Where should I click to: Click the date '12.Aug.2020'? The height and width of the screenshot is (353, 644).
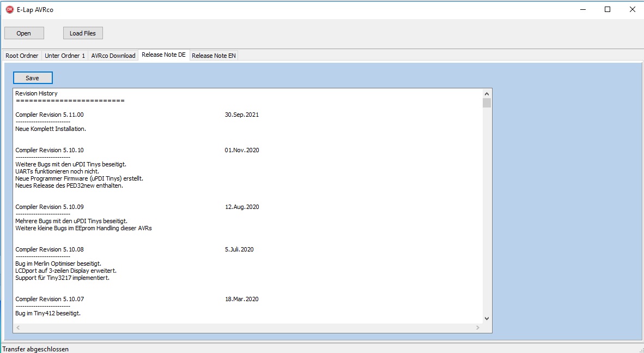point(242,207)
